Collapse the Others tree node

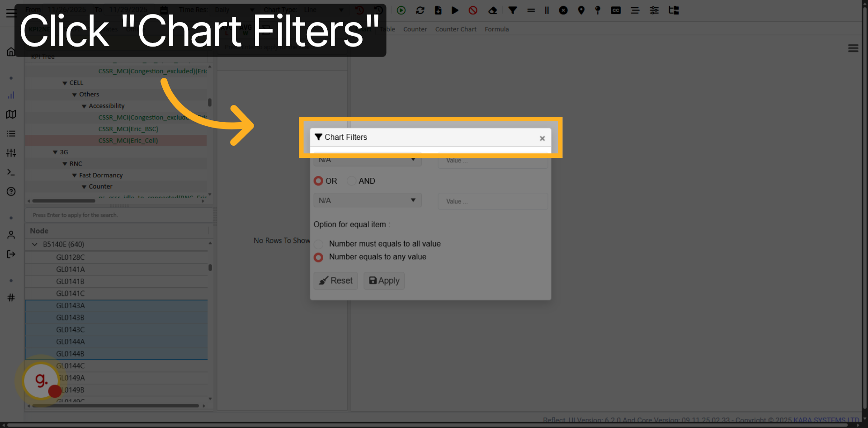(75, 95)
